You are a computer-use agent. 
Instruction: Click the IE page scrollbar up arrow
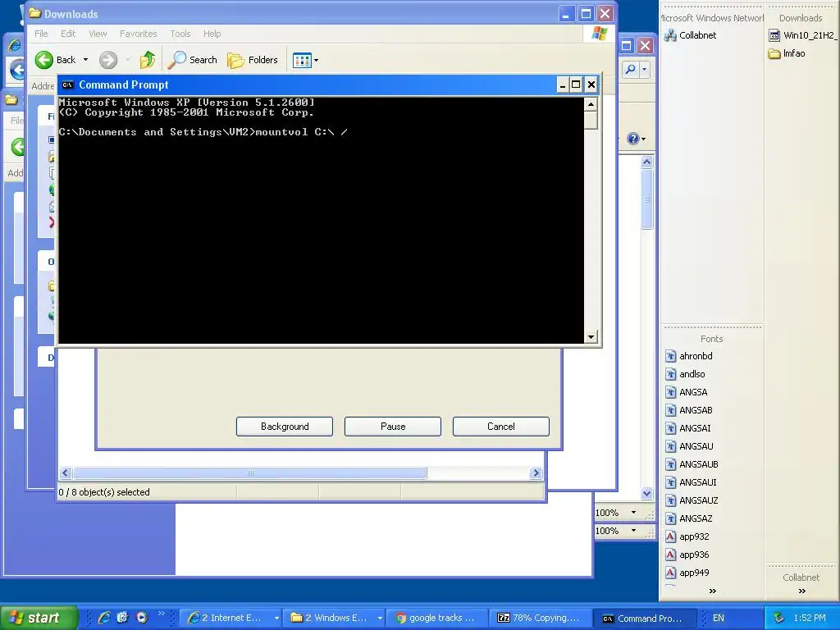click(x=647, y=162)
